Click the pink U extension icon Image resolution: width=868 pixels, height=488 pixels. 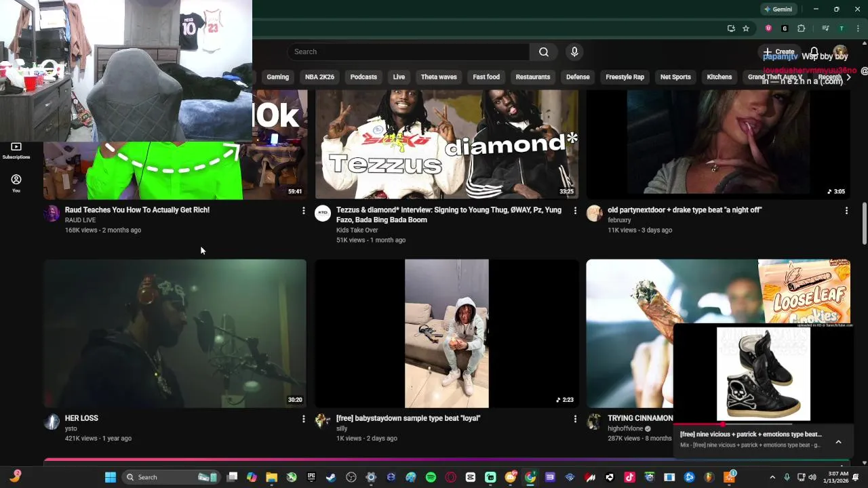pos(768,28)
